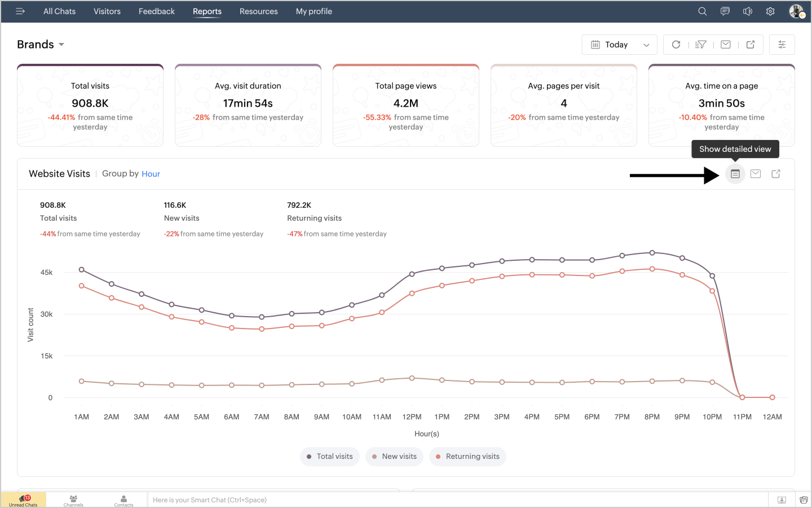Click the search magnifier icon
Screen dimensions: 812x508
pos(702,11)
